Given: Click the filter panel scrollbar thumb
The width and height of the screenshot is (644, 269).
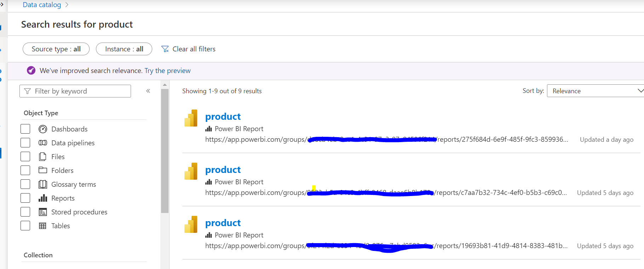Looking at the screenshot, I should point(165,151).
